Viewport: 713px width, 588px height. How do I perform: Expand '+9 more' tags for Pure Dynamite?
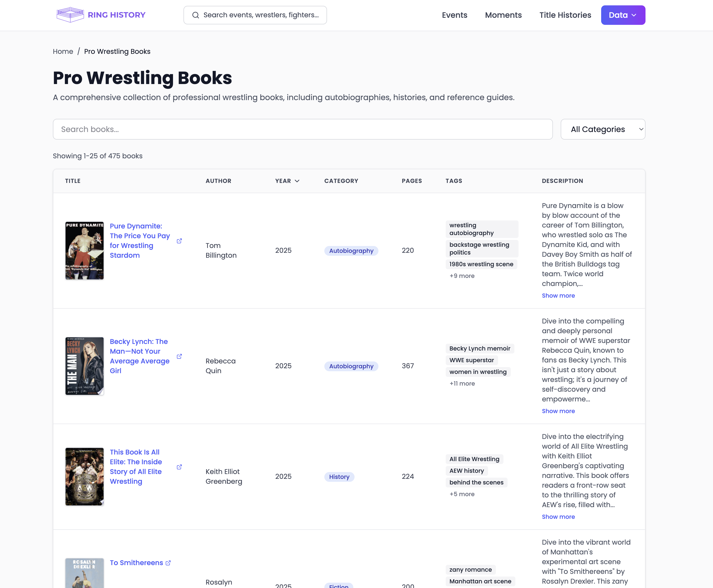462,276
